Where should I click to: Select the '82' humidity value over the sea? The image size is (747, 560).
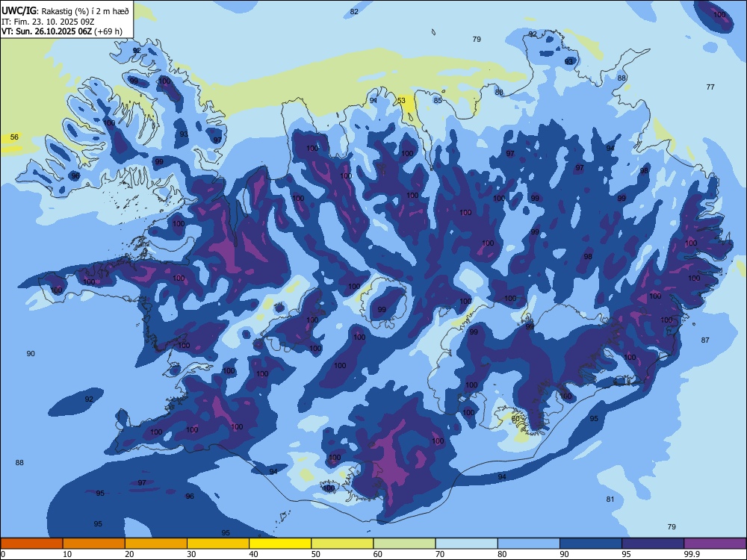354,11
